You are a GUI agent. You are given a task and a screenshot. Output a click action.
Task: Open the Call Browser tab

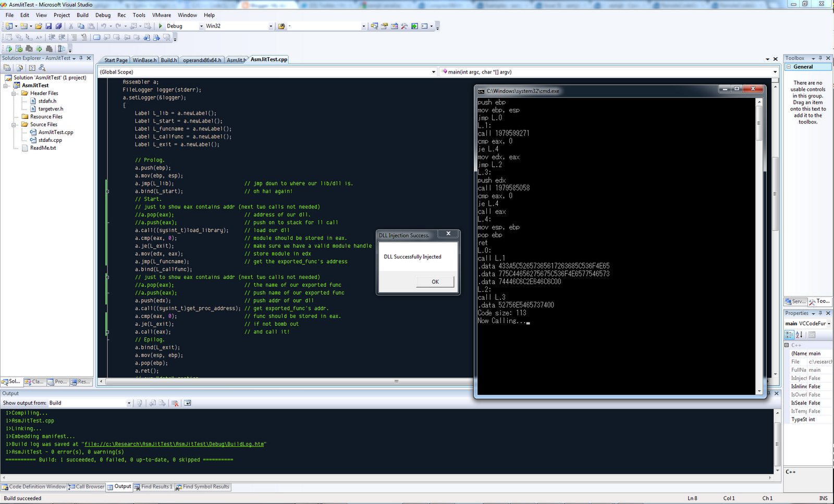87,487
